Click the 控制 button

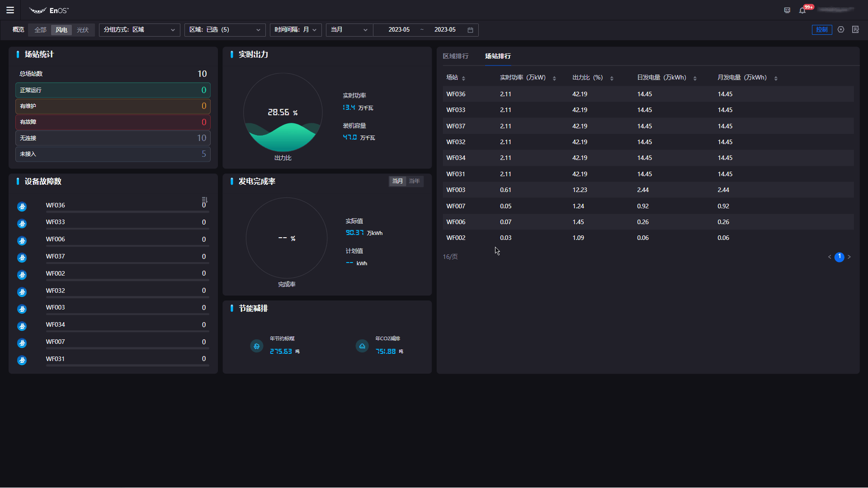click(821, 30)
